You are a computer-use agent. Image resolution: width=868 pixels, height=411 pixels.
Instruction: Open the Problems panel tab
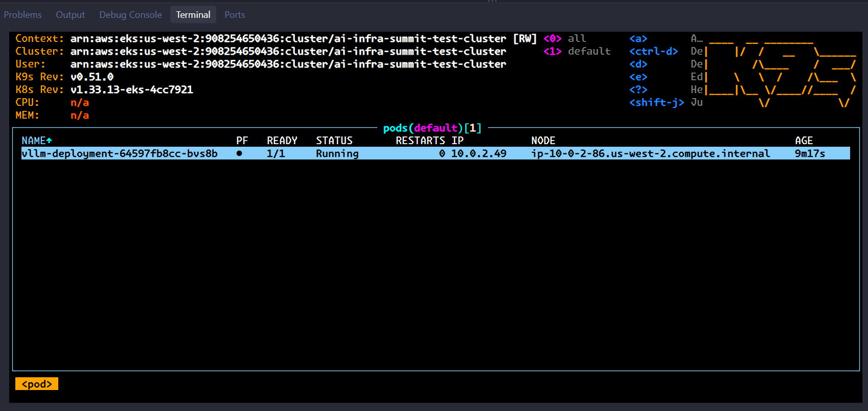[x=23, y=15]
